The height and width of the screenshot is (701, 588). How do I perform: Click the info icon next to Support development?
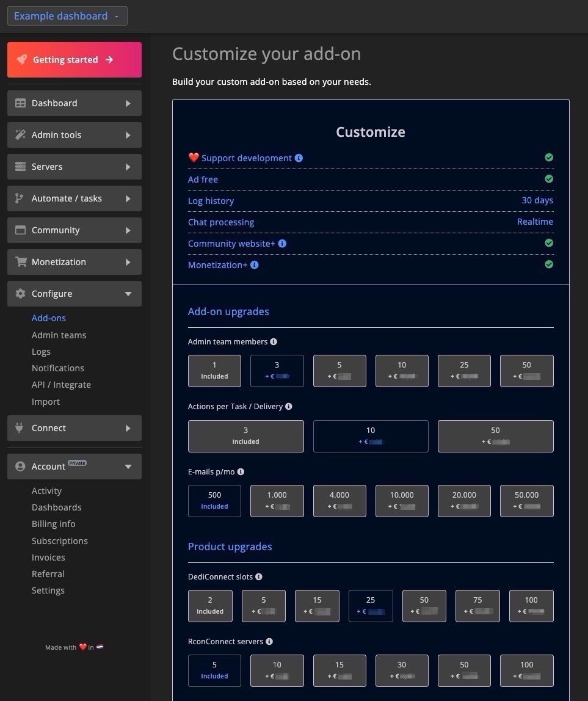[x=299, y=158]
